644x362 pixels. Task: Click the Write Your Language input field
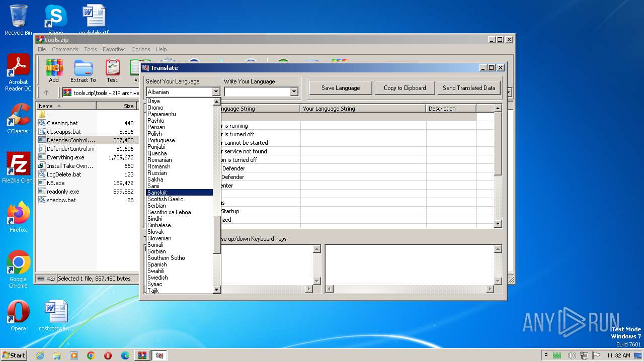pos(257,92)
